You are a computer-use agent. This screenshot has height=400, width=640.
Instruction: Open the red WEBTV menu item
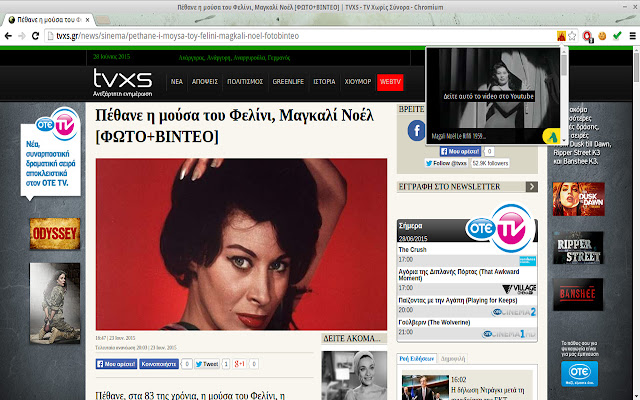(390, 81)
